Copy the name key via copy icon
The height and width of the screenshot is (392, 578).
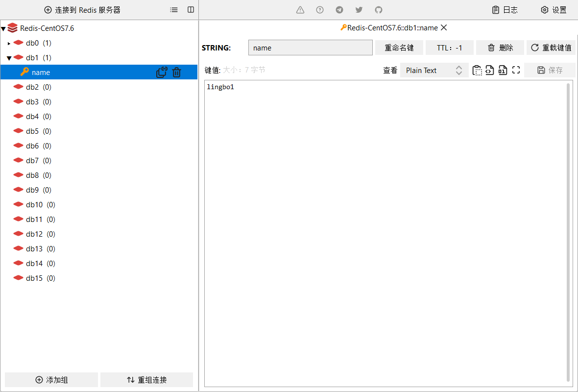click(x=162, y=73)
